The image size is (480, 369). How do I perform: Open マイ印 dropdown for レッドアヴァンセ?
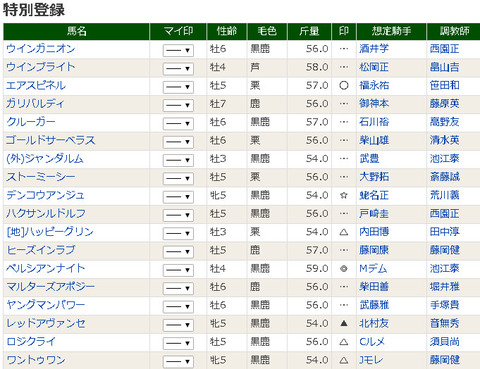click(178, 325)
